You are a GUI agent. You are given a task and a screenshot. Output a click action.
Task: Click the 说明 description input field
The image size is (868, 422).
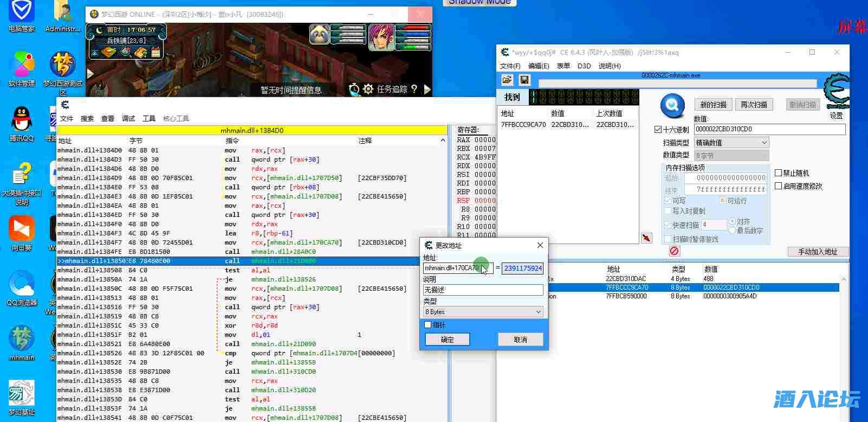[x=483, y=290]
